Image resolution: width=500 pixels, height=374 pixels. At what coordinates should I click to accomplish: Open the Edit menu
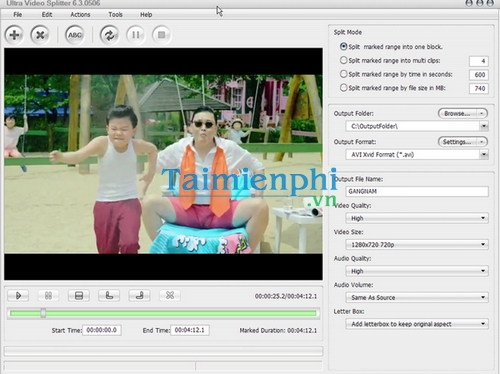47,15
